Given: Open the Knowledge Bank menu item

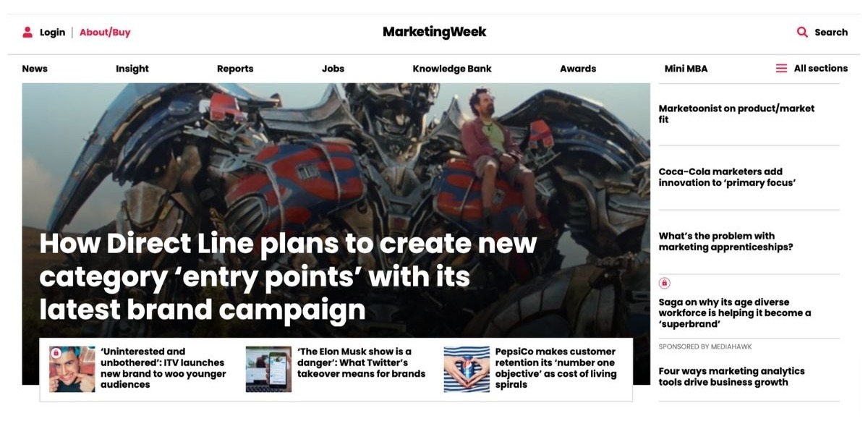Looking at the screenshot, I should 452,69.
